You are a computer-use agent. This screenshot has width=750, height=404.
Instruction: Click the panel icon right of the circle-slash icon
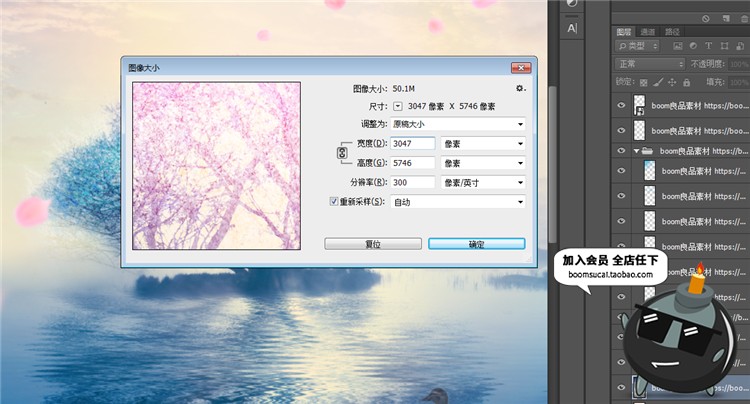[726, 19]
